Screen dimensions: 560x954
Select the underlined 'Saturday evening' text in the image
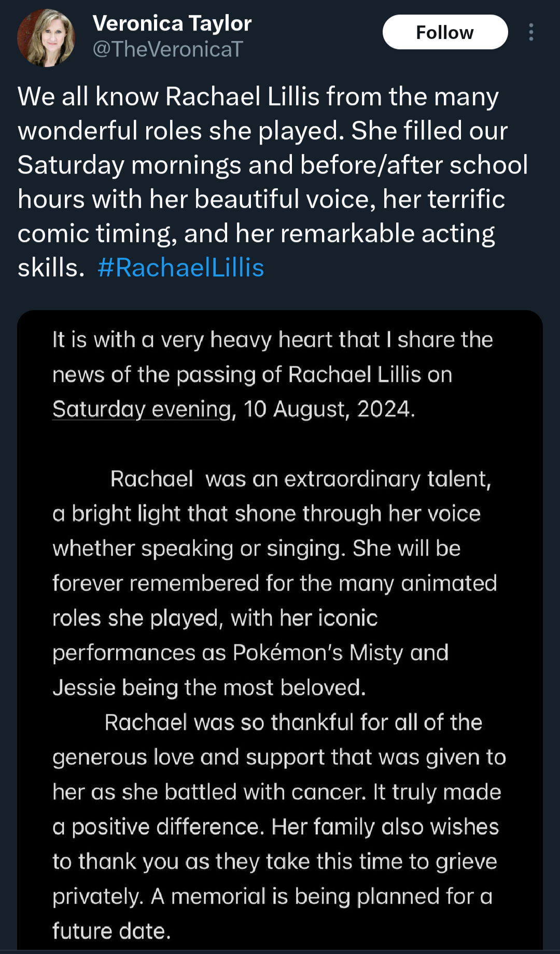[142, 409]
